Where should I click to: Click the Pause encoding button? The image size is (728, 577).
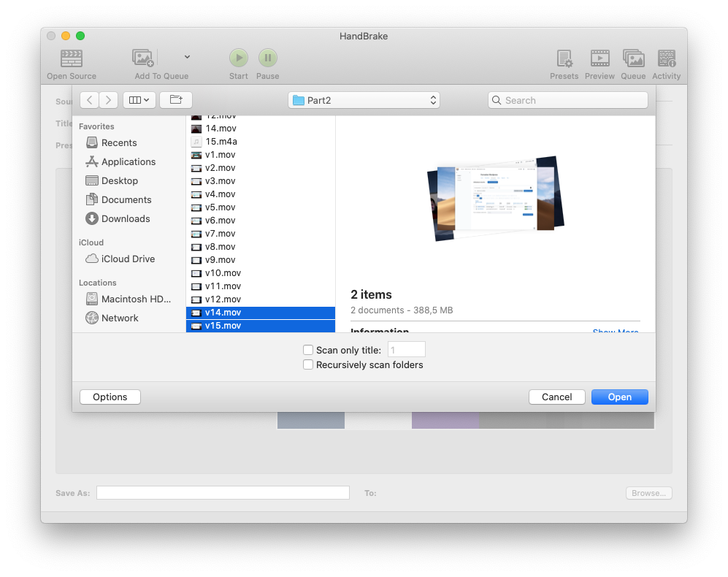(x=268, y=58)
